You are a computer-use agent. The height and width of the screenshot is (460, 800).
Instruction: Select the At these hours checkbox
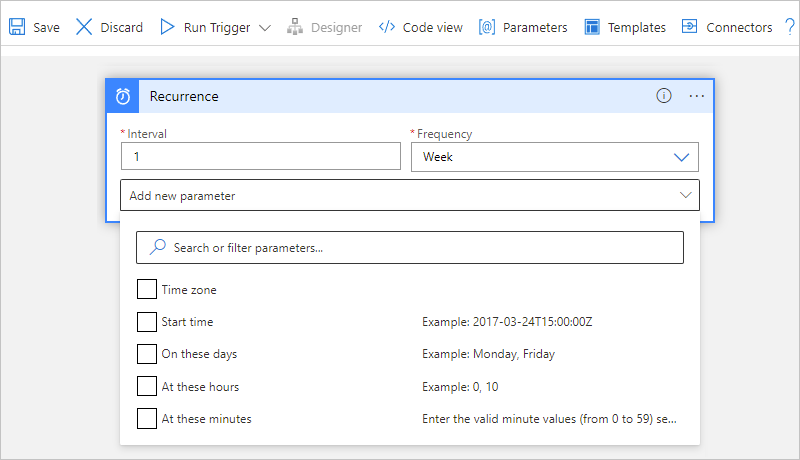[x=146, y=386]
